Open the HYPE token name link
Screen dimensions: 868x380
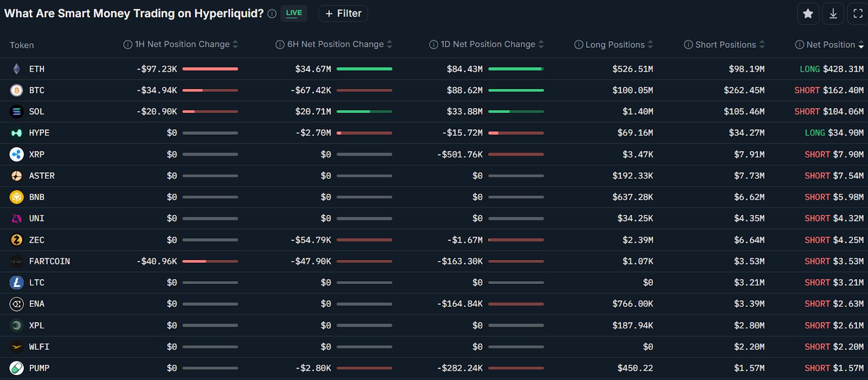coord(39,133)
